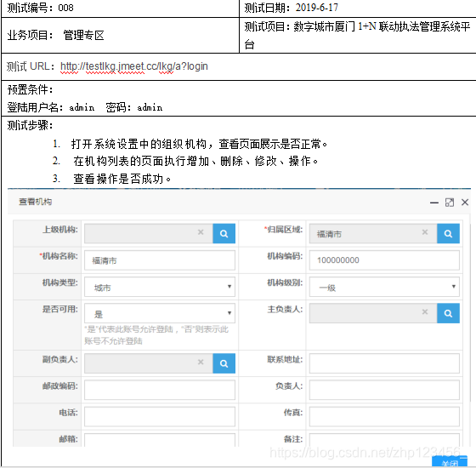This screenshot has width=476, height=468.
Task: Maximize the 查看机构 dialog
Action: click(x=450, y=203)
